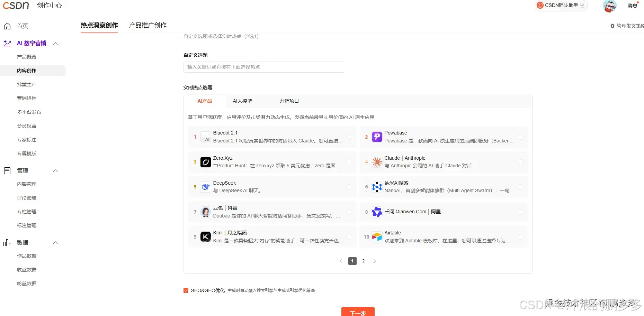
Task: Open 会员权益 in sidebar
Action: point(27,126)
